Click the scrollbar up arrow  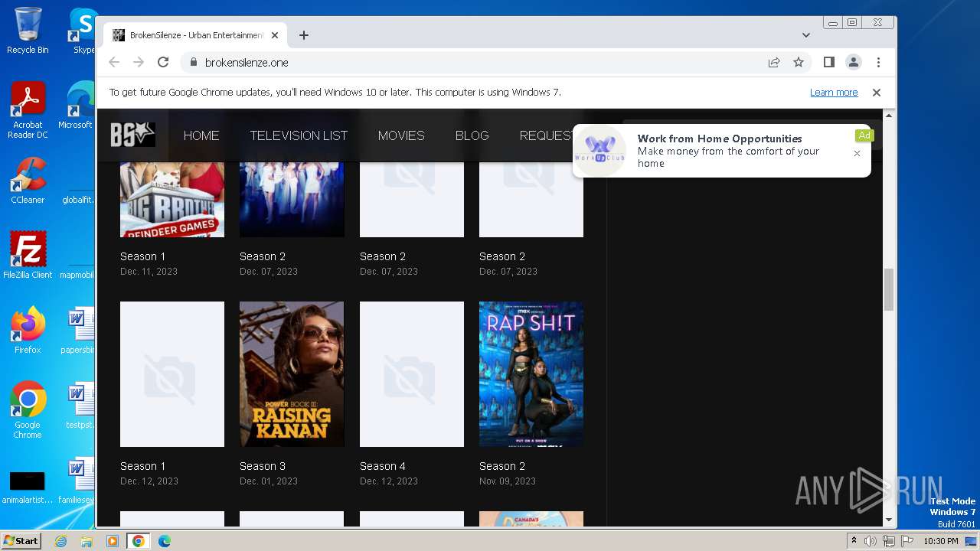pyautogui.click(x=889, y=116)
